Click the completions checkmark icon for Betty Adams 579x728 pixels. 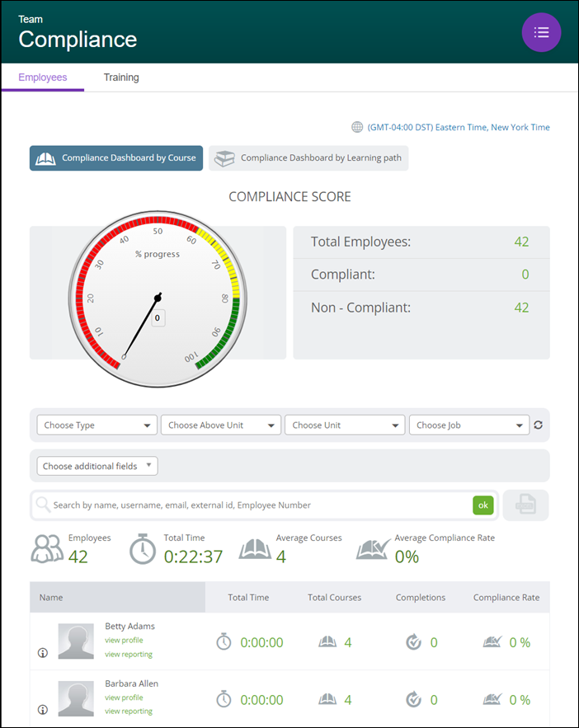(414, 641)
